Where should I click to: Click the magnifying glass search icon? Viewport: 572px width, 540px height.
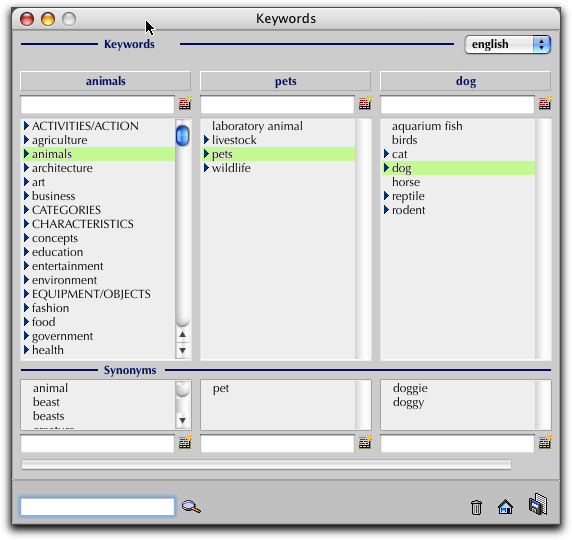pyautogui.click(x=191, y=506)
